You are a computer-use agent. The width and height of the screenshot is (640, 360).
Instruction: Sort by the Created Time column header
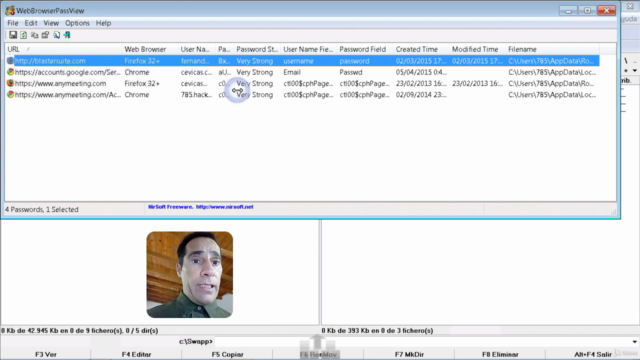pos(421,49)
